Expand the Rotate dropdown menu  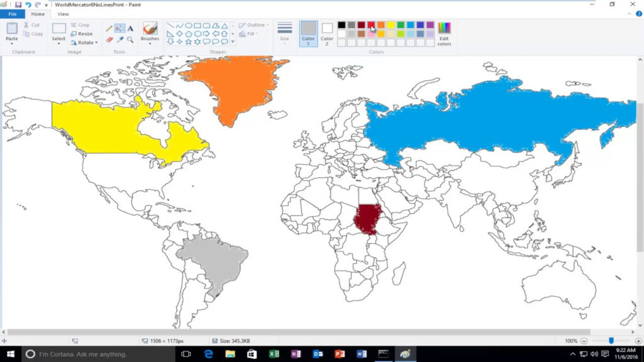click(84, 43)
